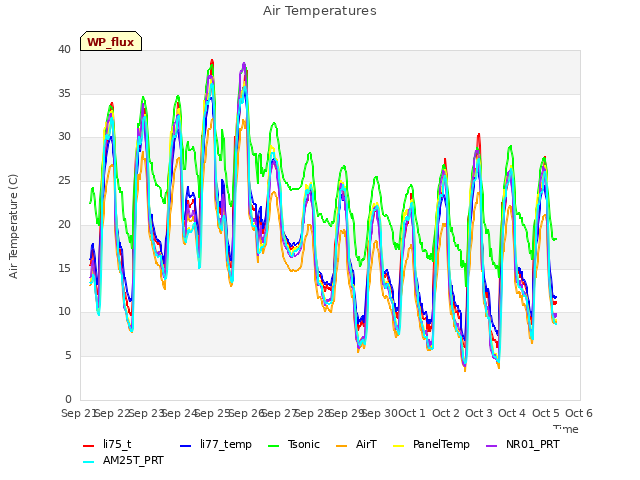Click the 40 y-axis tick label
Viewport: 640px width, 480px height.
coord(64,49)
